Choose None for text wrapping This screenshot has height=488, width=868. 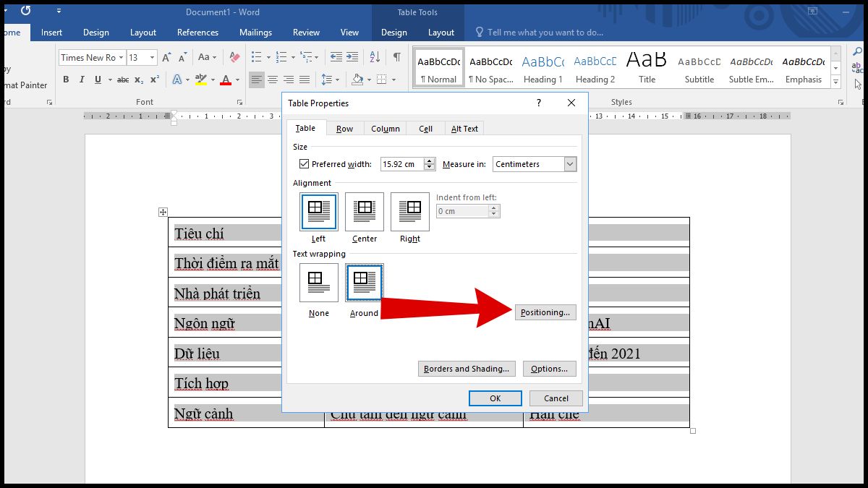[x=318, y=282]
